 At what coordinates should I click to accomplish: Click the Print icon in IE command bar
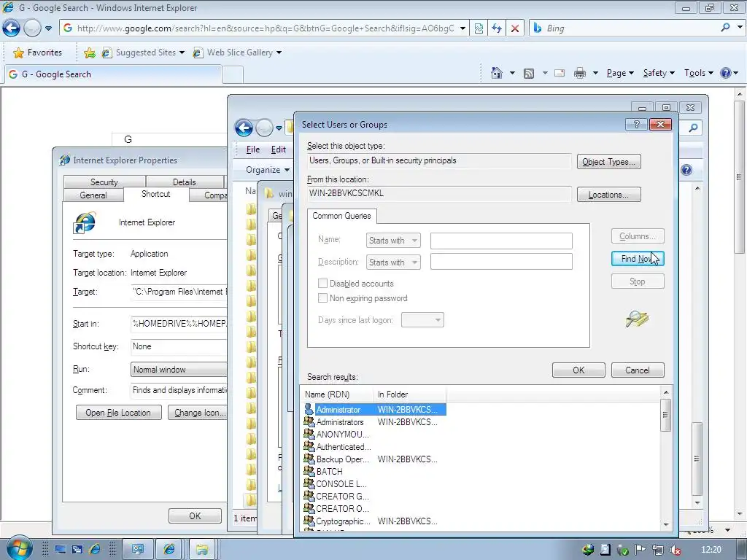pyautogui.click(x=580, y=74)
